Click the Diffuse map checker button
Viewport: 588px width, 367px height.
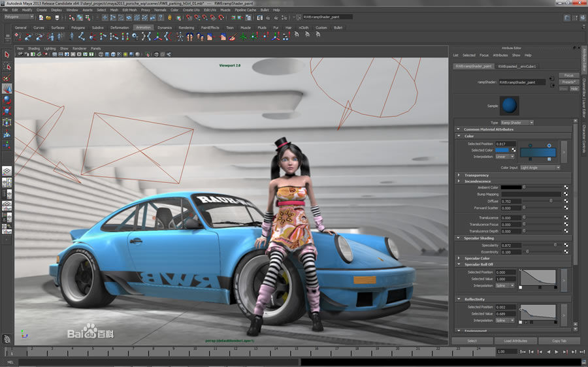click(x=566, y=201)
